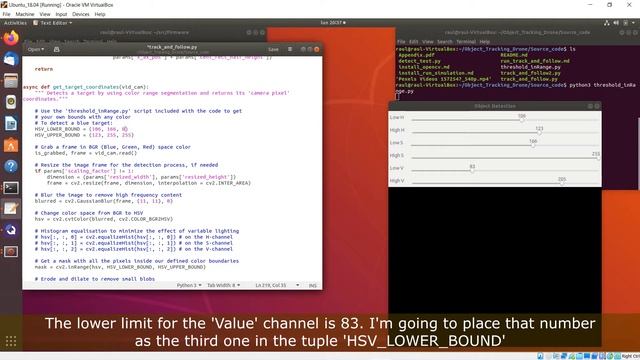
Task: Click the INS indicator in gedit status bar
Action: pyautogui.click(x=313, y=285)
